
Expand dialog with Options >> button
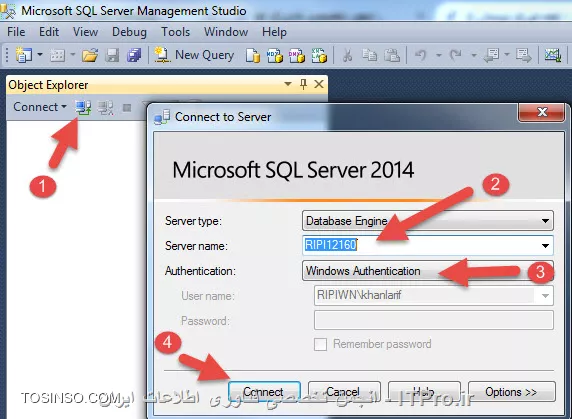click(511, 392)
